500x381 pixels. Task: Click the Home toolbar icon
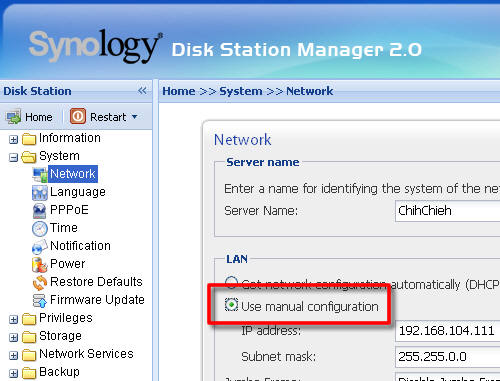[x=13, y=116]
